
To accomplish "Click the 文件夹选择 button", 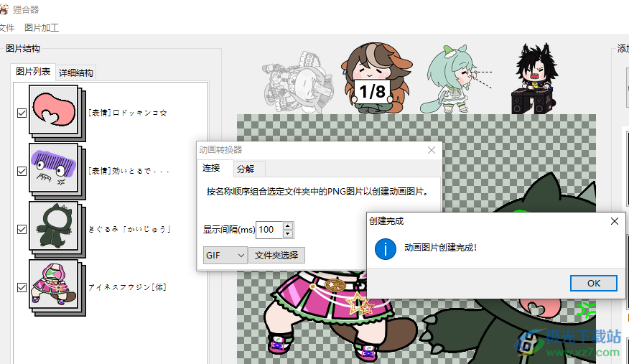I will click(x=276, y=256).
